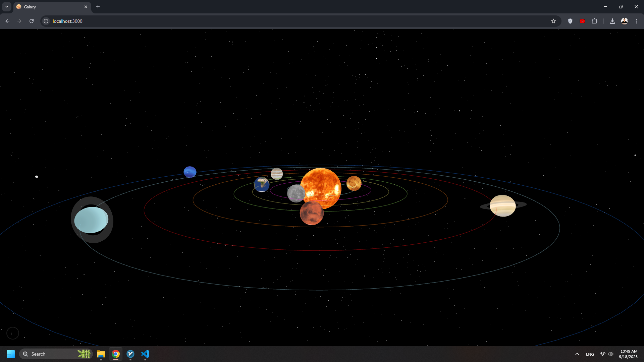Show hidden system tray icons
The image size is (644, 362).
(x=577, y=354)
